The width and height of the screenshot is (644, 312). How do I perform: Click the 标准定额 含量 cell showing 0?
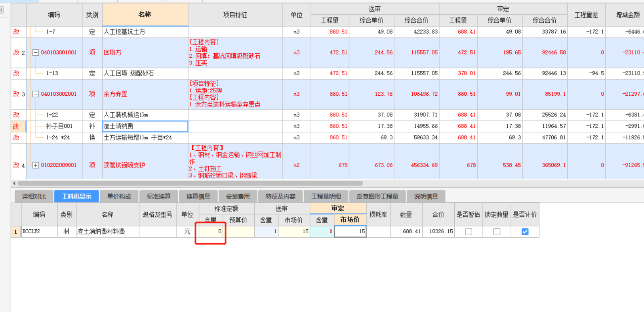211,231
